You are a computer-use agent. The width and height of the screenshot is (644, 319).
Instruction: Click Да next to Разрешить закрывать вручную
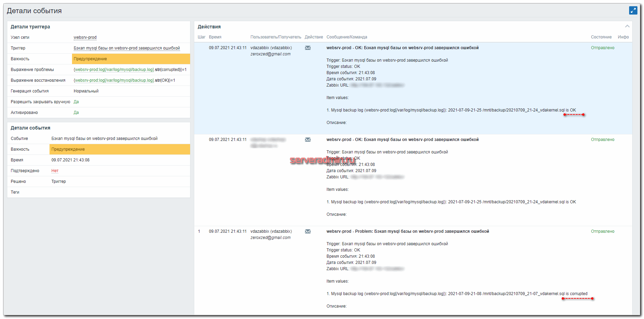[76, 102]
